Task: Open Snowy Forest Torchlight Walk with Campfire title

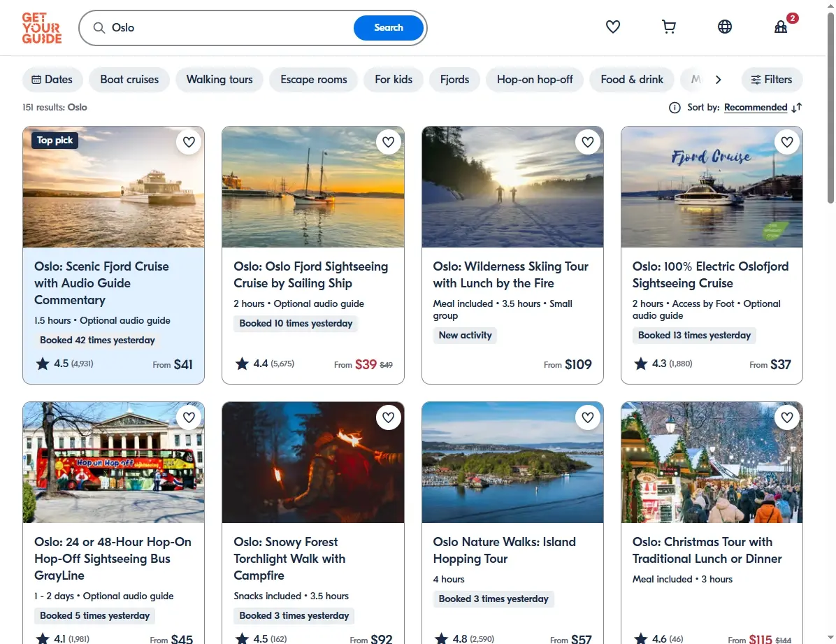Action: tap(289, 559)
